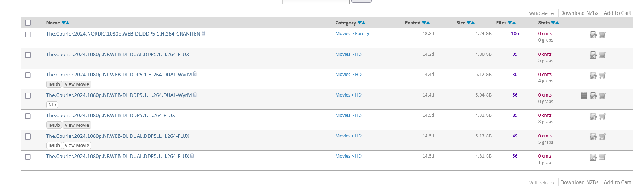Click the Nfo button under the WyrM release
Image resolution: width=644 pixels, height=191 pixels.
[x=52, y=105]
